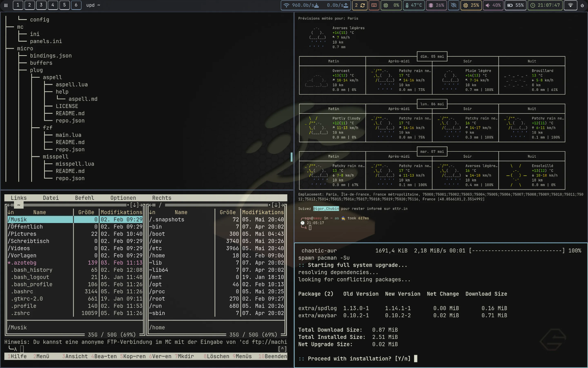
Task: Click the pacman Proceed with installation prompt cursor
Action: [x=416, y=358]
